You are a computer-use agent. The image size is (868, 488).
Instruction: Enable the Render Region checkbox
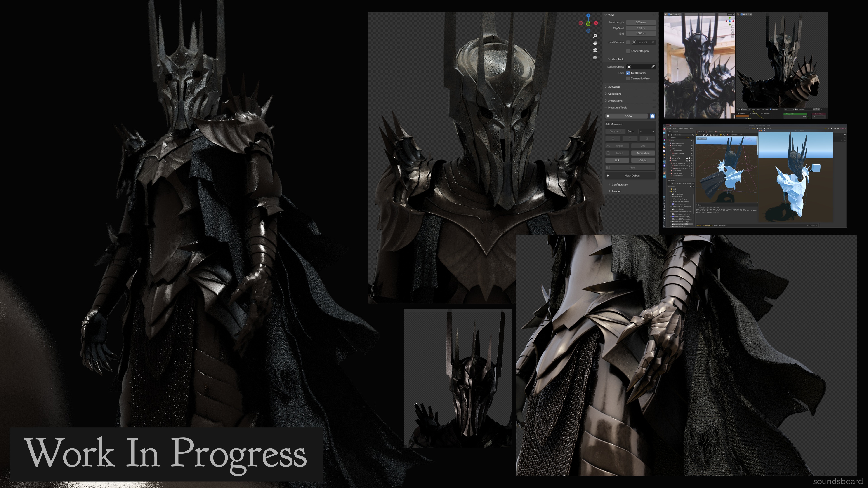click(628, 51)
